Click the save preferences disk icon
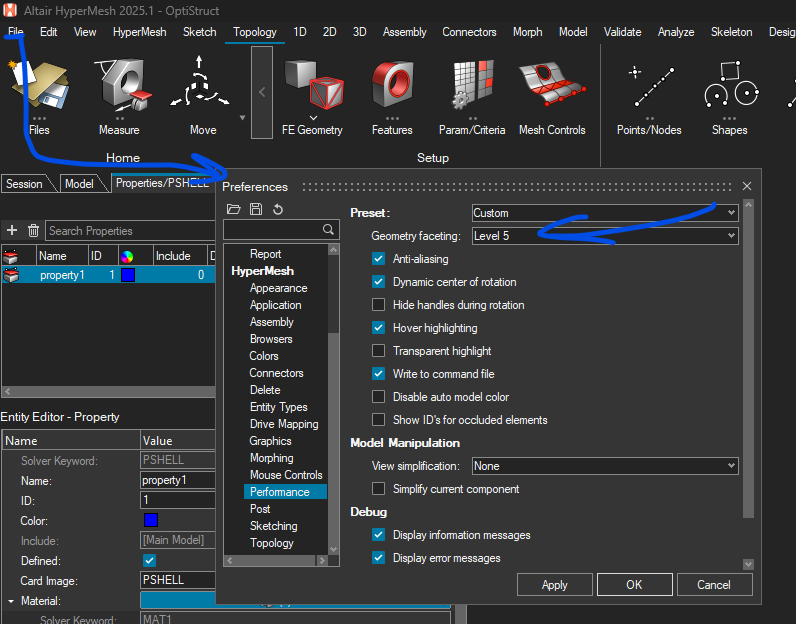Screen dimensions: 796x624 [256, 209]
